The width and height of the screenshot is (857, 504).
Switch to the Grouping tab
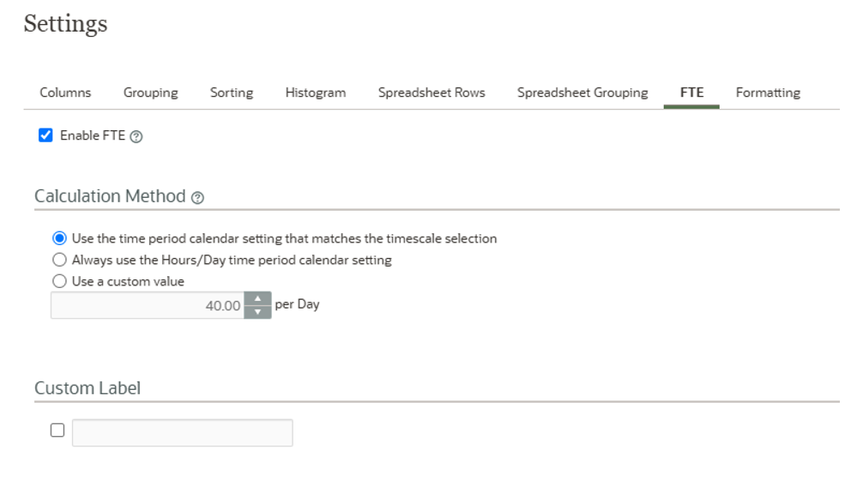pos(150,93)
